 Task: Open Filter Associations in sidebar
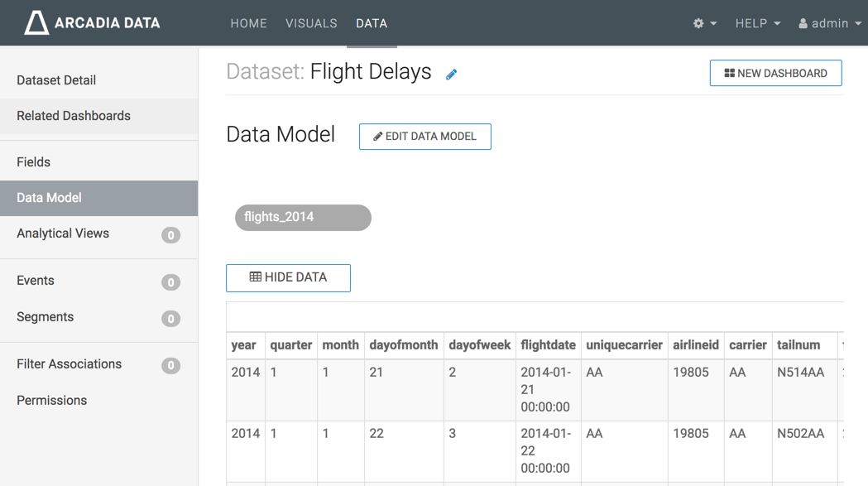[70, 364]
